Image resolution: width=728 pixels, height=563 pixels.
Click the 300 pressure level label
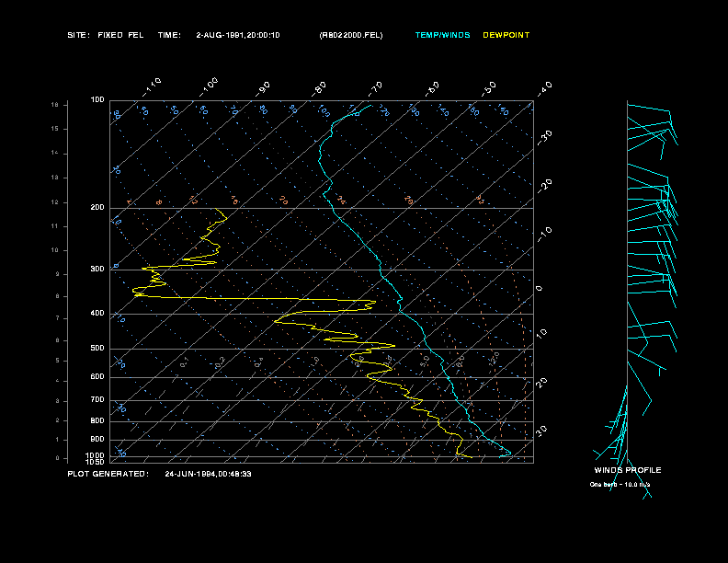(97, 269)
